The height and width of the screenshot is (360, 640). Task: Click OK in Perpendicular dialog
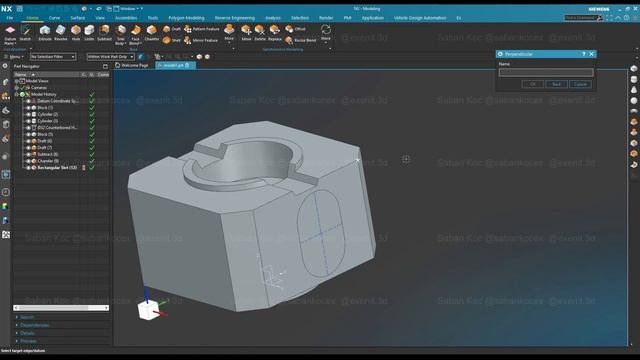(533, 84)
